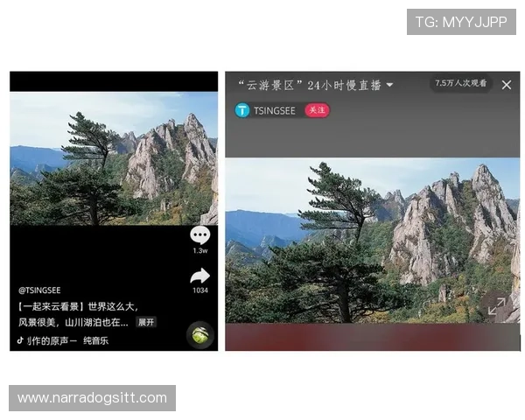This screenshot has width=525, height=420.
Task: Open the @TSINGSEE profile link
Action: (39, 290)
